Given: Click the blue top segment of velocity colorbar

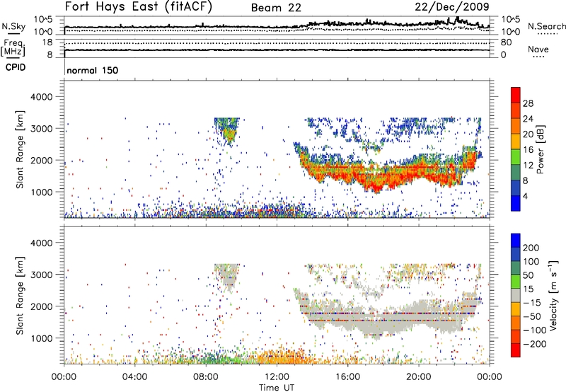Looking at the screenshot, I should [516, 241].
